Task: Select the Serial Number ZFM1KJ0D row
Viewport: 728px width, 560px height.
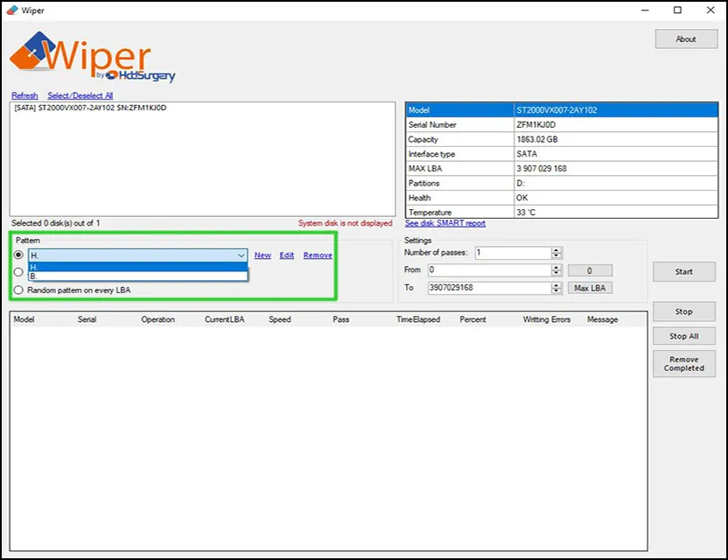Action: tap(562, 124)
